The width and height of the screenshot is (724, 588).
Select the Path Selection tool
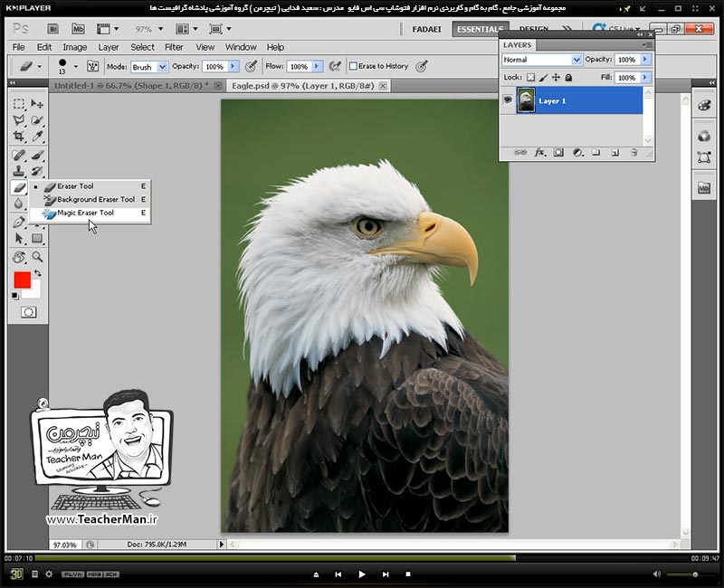19,239
